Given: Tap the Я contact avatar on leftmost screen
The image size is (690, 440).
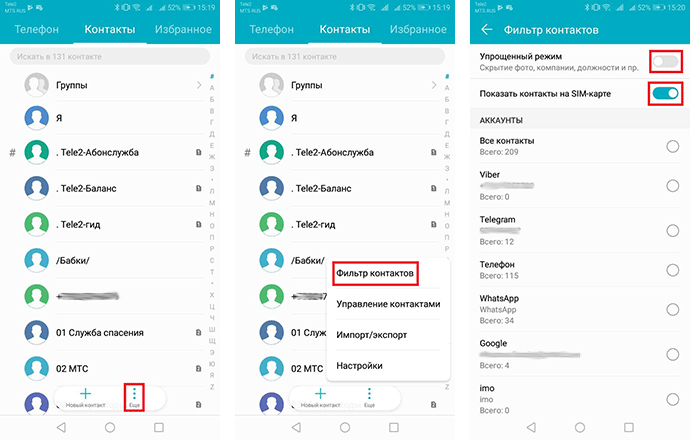Looking at the screenshot, I should click(x=38, y=118).
